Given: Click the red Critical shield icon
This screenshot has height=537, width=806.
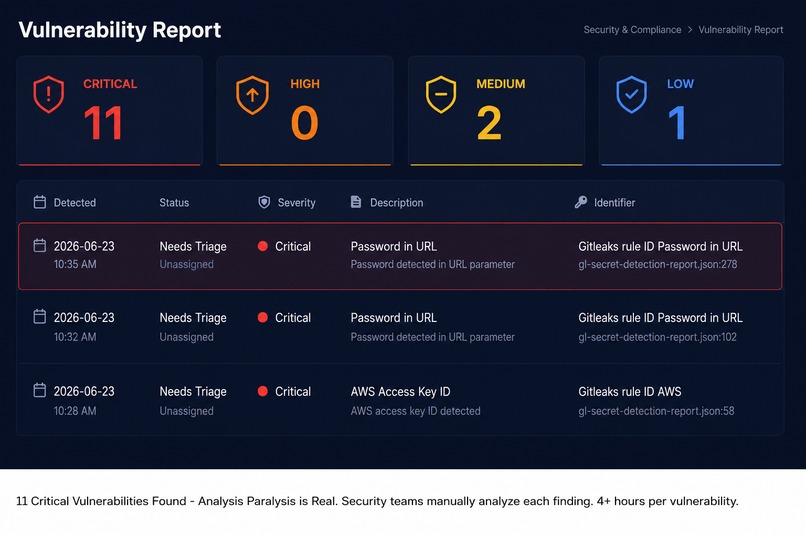Looking at the screenshot, I should pyautogui.click(x=49, y=95).
